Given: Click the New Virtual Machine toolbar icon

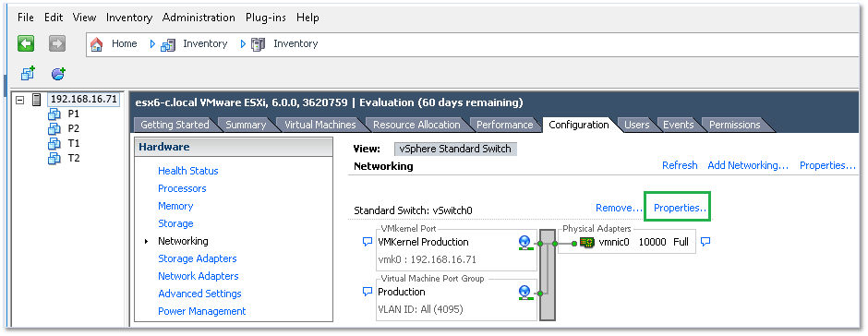Looking at the screenshot, I should (x=28, y=74).
